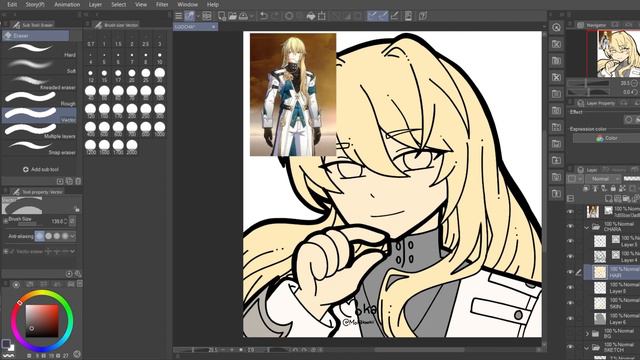Click inside the color wheel saturation square
The width and height of the screenshot is (640, 360).
tap(42, 320)
